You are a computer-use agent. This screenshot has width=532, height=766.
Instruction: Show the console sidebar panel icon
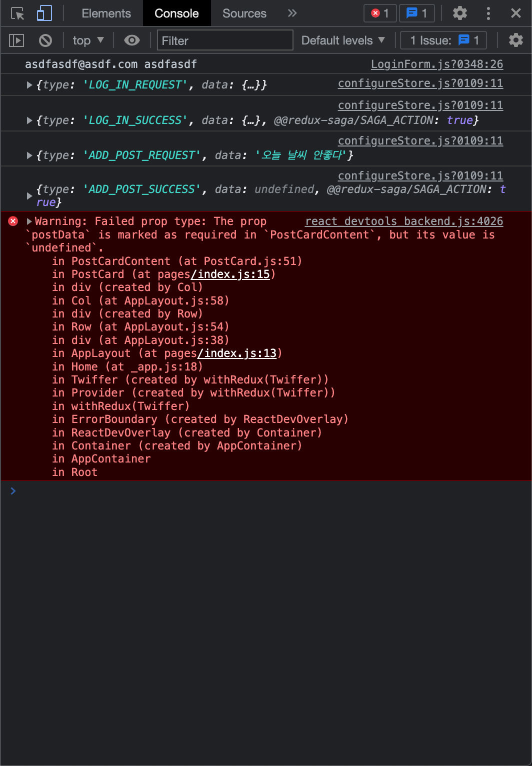16,40
